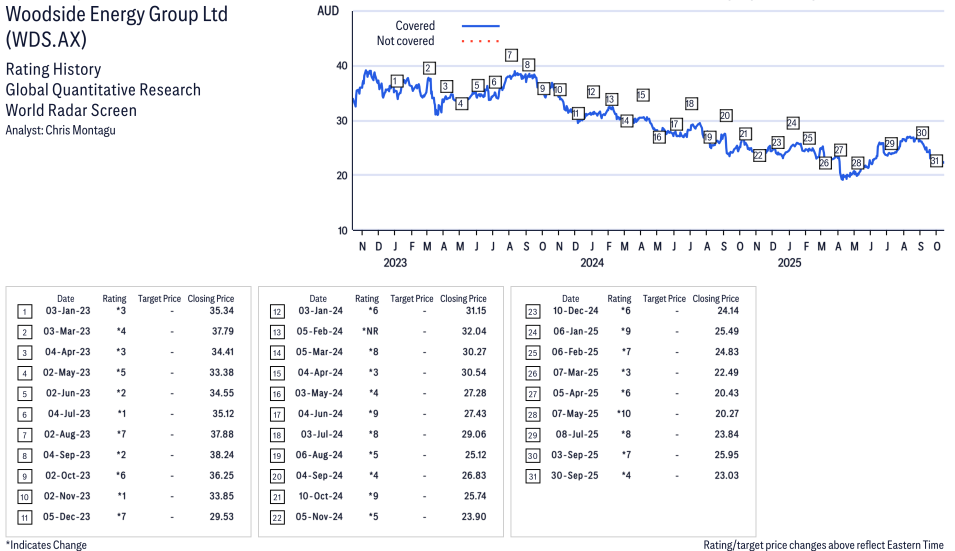Click chart marker 7 near the price peak
Image resolution: width=955 pixels, height=551 pixels.
coord(511,55)
